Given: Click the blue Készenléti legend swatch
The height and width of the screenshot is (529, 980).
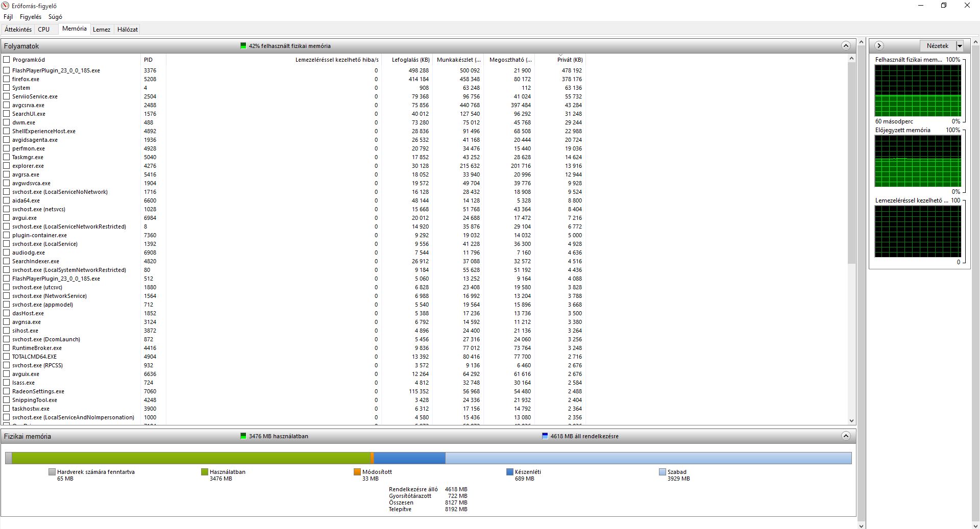Looking at the screenshot, I should click(x=510, y=472).
